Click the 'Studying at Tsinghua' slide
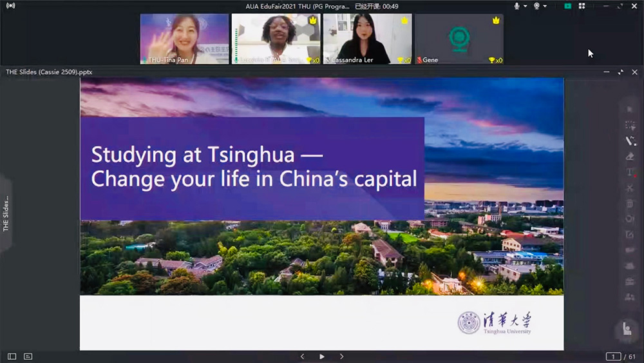Viewport: 644px width, 363px height. (321, 214)
